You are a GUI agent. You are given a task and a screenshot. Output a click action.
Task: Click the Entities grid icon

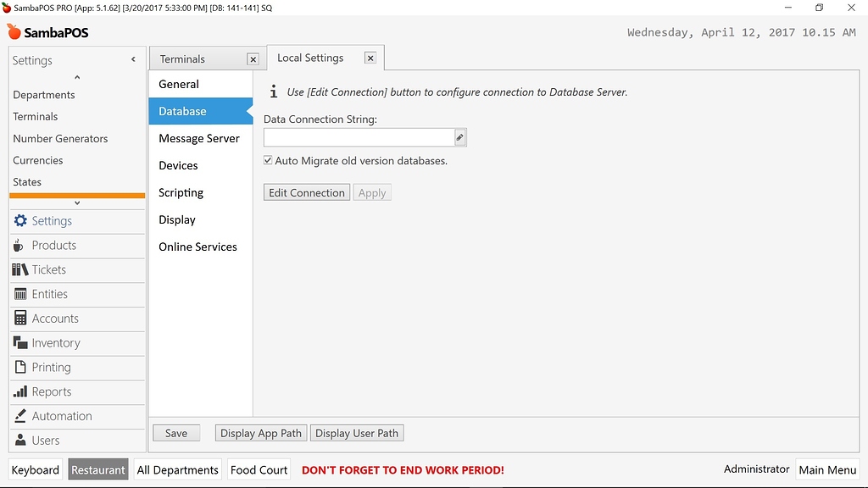(19, 294)
